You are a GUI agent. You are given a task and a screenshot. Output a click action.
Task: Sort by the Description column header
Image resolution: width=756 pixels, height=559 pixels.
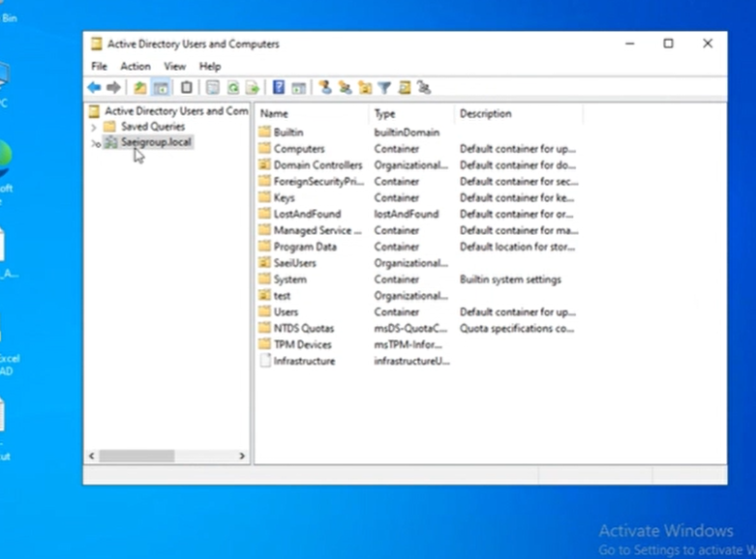pos(518,114)
